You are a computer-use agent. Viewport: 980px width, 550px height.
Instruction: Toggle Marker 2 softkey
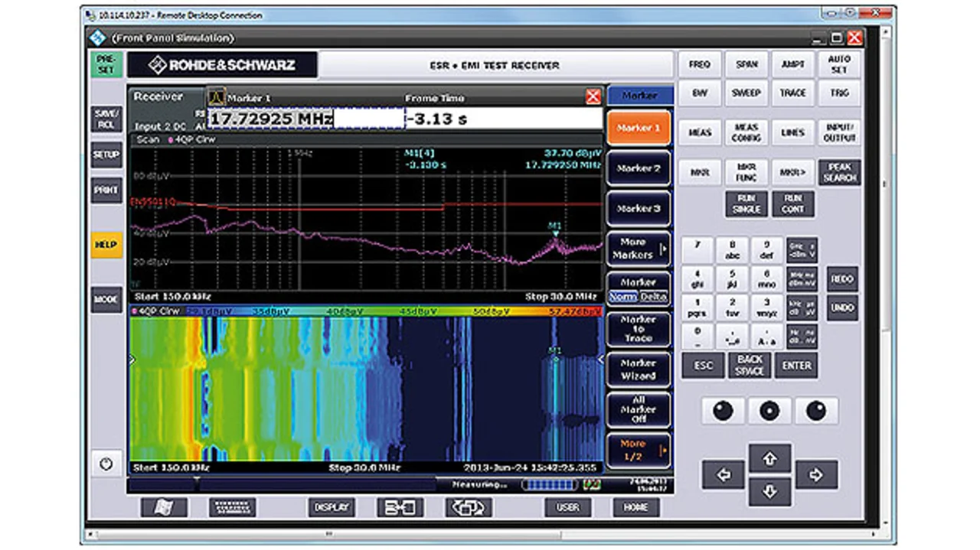pyautogui.click(x=639, y=168)
